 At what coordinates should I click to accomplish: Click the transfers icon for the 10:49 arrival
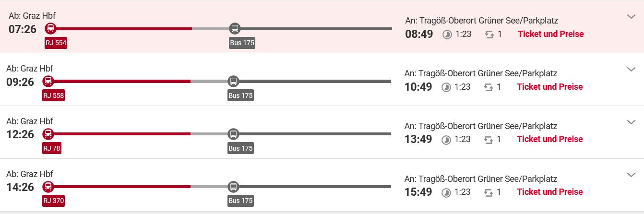click(x=489, y=87)
